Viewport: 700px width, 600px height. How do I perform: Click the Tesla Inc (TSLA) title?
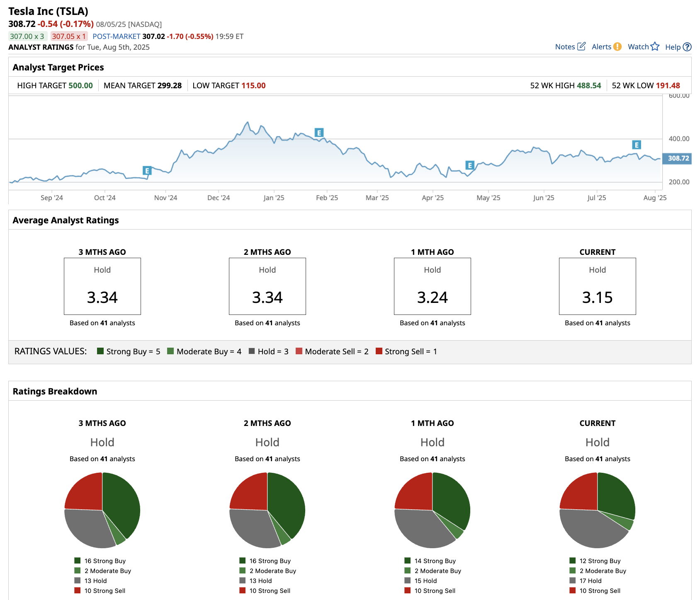(48, 11)
